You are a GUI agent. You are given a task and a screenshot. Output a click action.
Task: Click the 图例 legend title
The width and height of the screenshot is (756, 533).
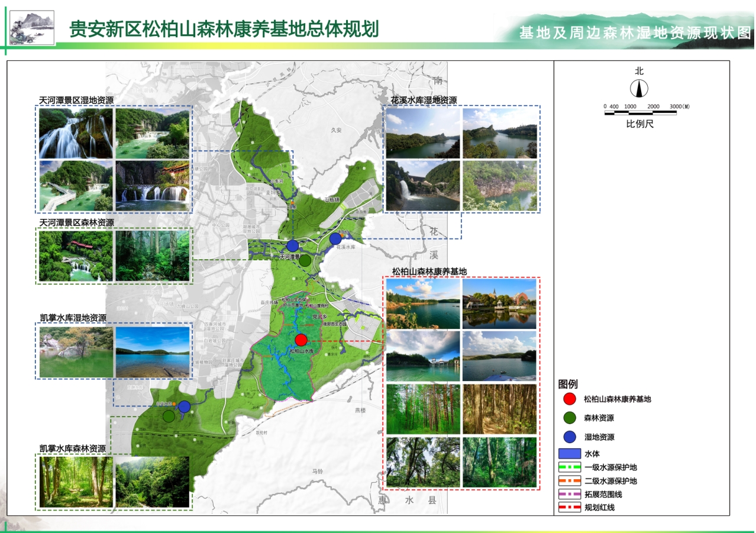pos(568,384)
